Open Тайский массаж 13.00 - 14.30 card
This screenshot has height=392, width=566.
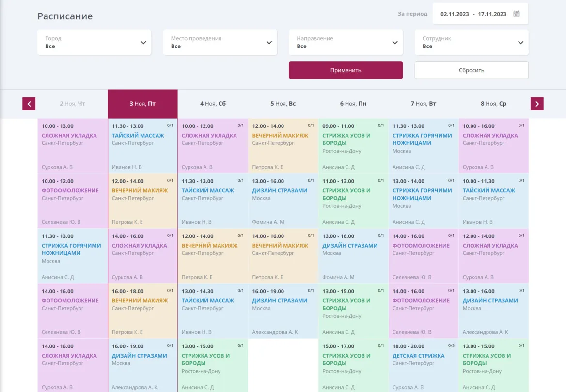click(x=213, y=311)
